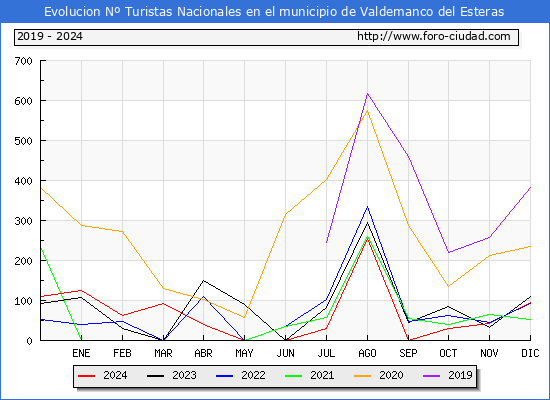Click the blue 2022 peak at AGO
The height and width of the screenshot is (400, 550).
coord(367,207)
